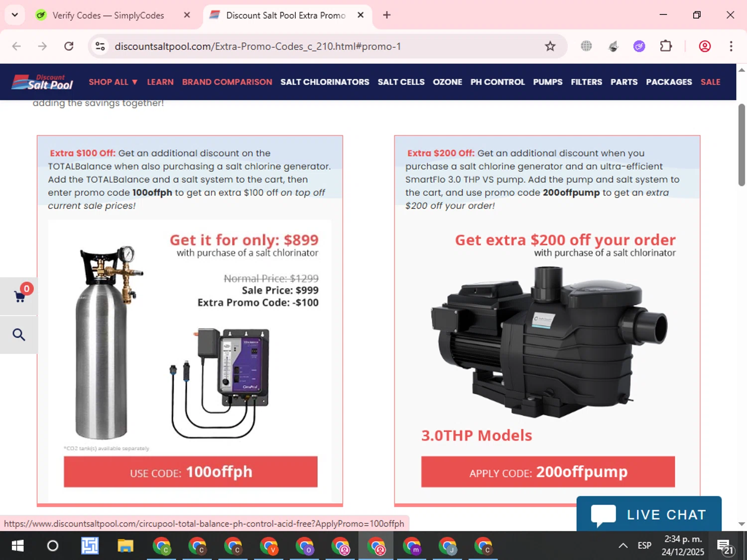
Task: Click the Get it for only: $899 heading
Action: (x=244, y=240)
